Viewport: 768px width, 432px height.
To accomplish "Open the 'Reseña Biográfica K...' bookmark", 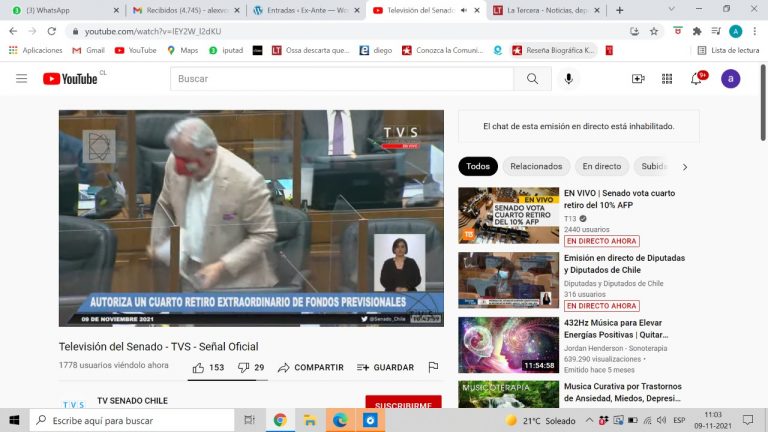I will pyautogui.click(x=553, y=50).
